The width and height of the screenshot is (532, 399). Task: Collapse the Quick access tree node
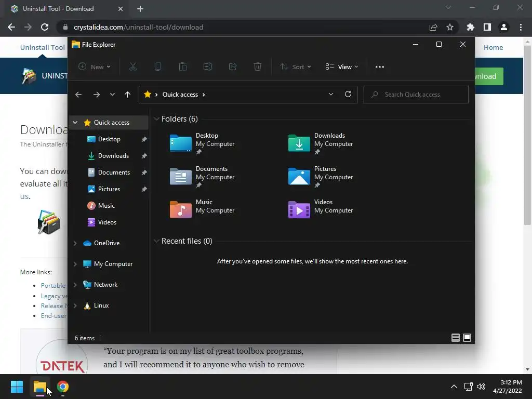pyautogui.click(x=75, y=123)
